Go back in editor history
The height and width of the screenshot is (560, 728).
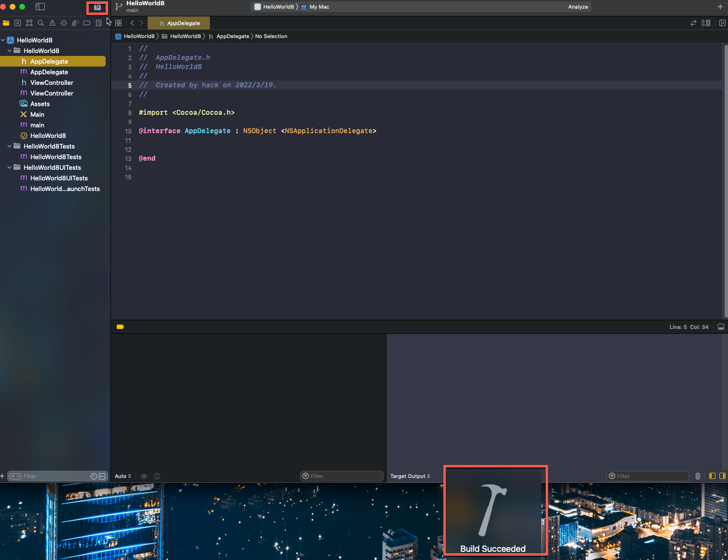[132, 23]
